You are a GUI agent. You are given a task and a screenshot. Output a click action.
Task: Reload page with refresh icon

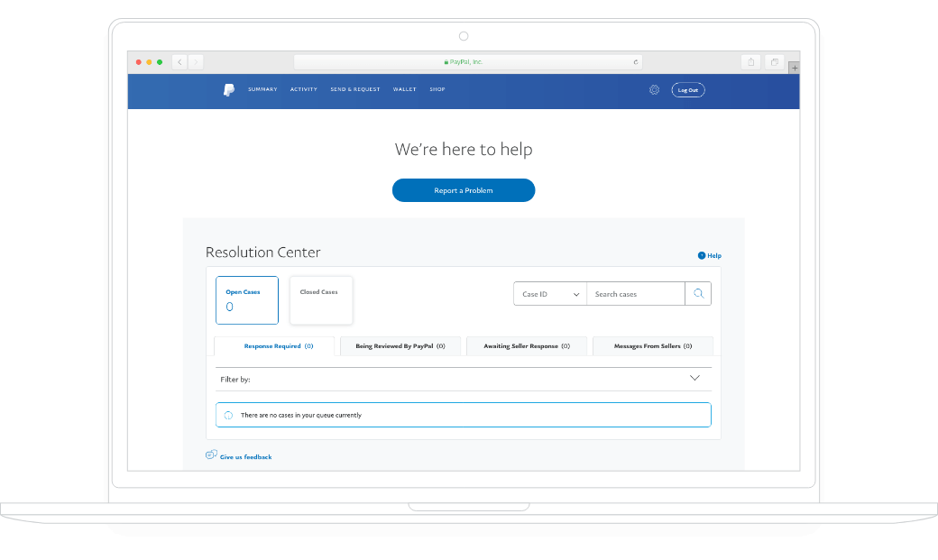635,62
